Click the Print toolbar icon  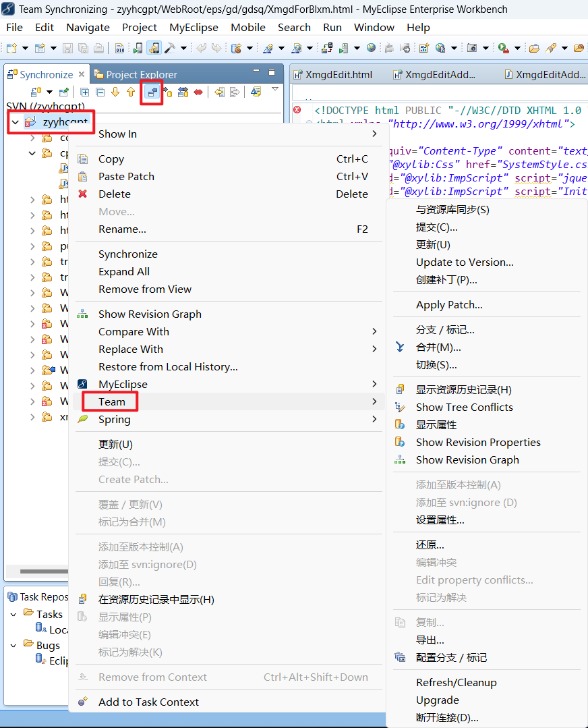(x=98, y=48)
